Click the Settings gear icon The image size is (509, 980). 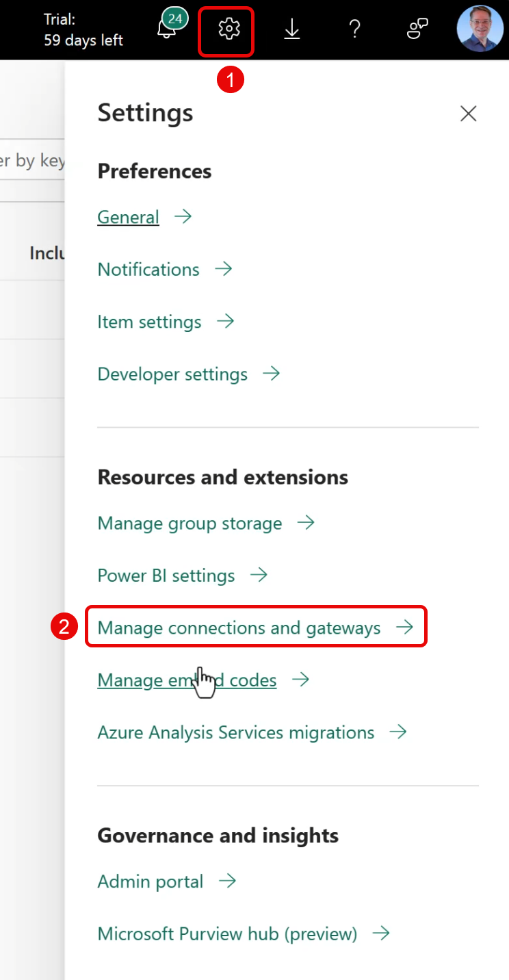click(229, 29)
